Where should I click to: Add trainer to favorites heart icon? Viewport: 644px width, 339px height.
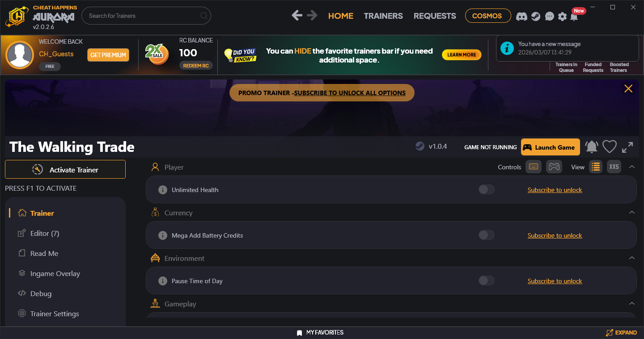(609, 147)
